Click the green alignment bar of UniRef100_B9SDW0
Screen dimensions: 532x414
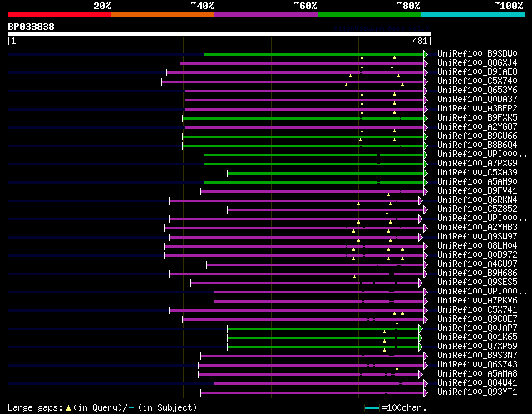point(314,54)
